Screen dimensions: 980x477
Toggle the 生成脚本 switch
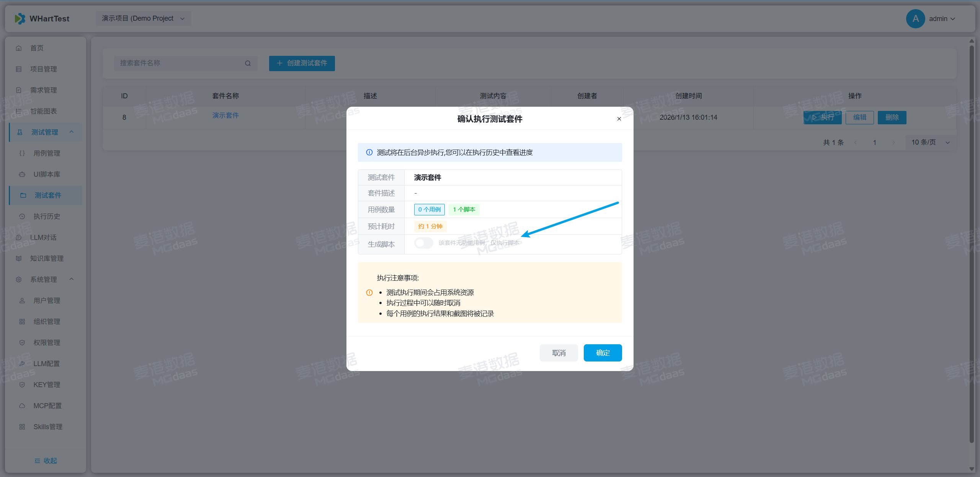[423, 243]
